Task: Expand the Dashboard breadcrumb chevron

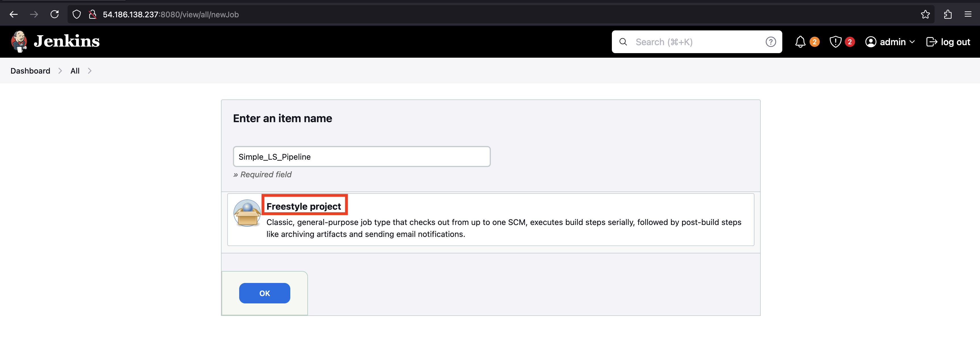Action: (60, 71)
